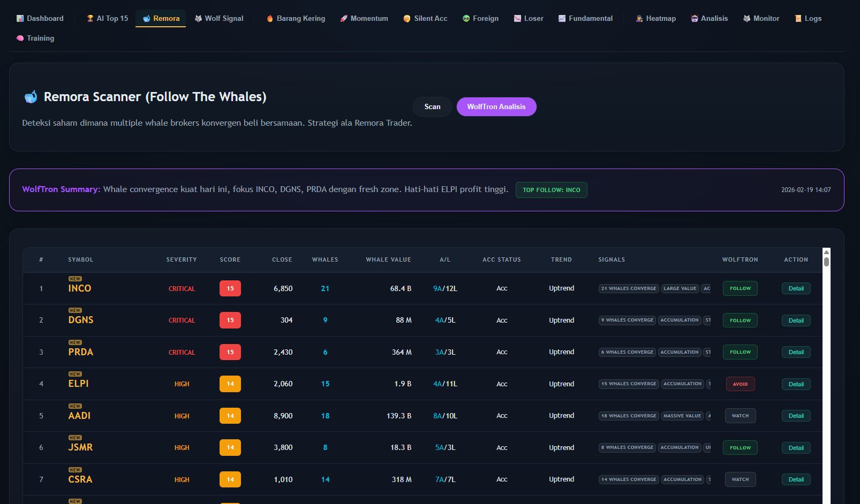The width and height of the screenshot is (860, 504).
Task: Open the Dashboard tab
Action: (40, 18)
